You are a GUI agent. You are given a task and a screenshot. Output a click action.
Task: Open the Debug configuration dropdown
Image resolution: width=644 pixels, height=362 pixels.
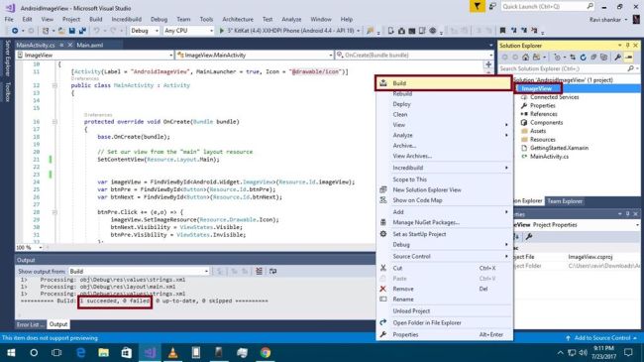point(145,31)
